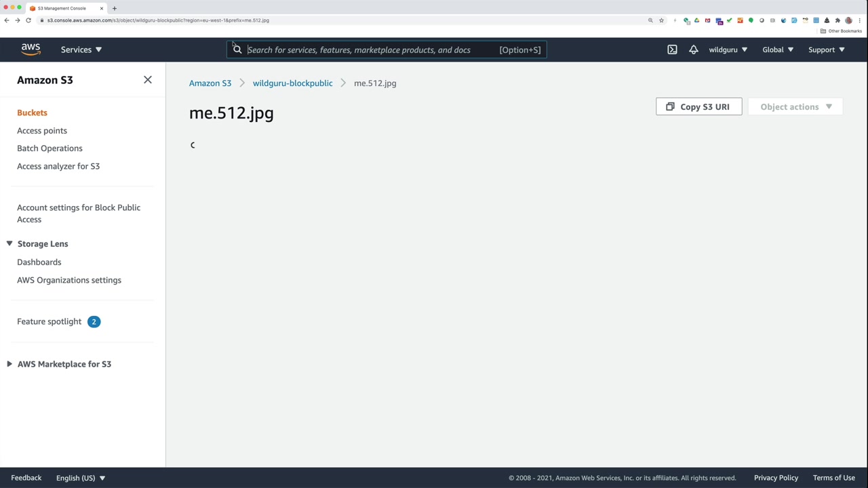Open Account settings for Block Public Access
This screenshot has width=868, height=488.
coord(79,213)
